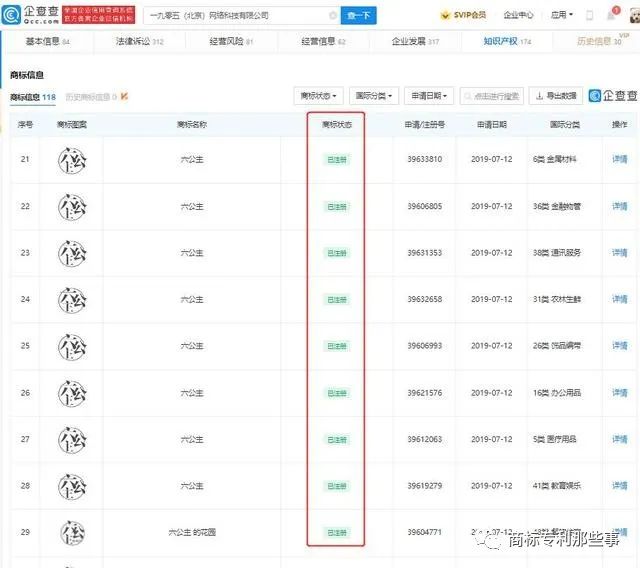Click trademark image in row 25
This screenshot has width=640, height=568.
(72, 346)
